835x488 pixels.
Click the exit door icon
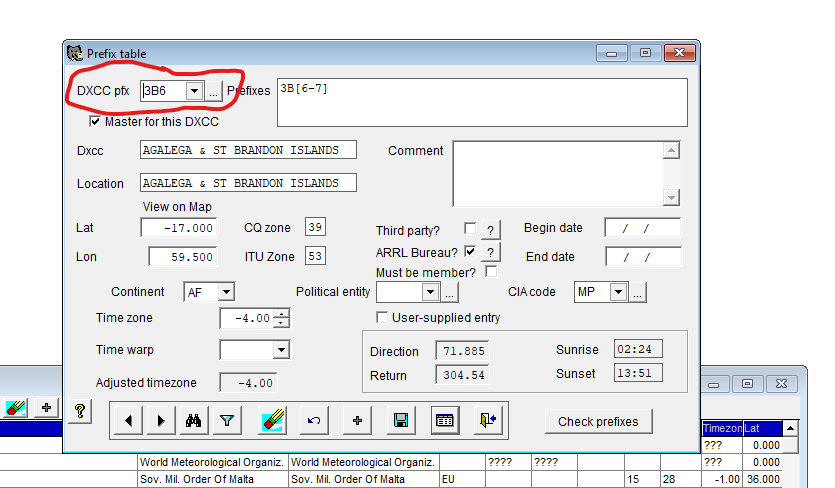(488, 421)
